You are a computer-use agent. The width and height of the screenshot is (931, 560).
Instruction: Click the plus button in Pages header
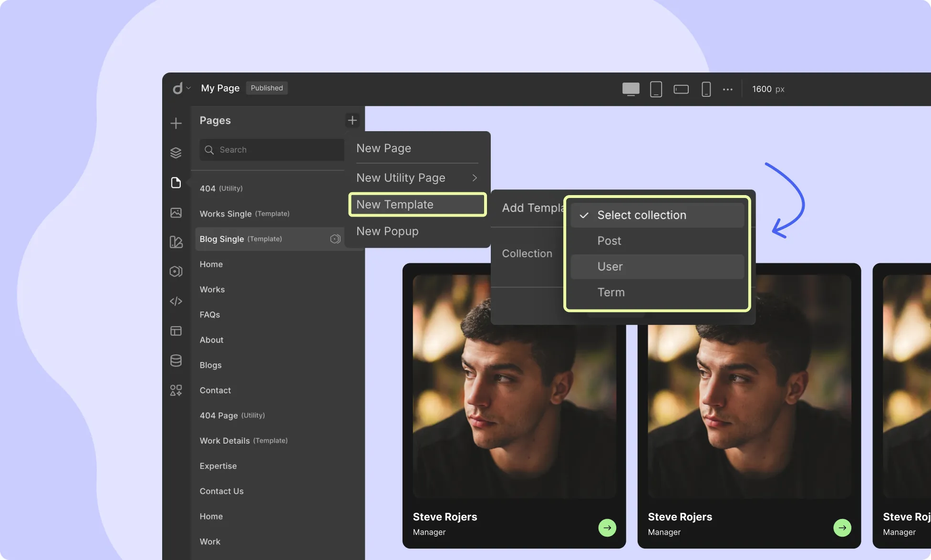pyautogui.click(x=352, y=120)
